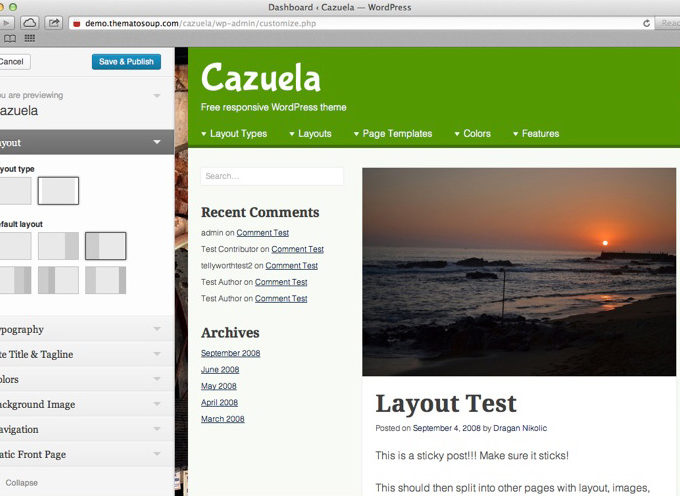
Task: Open the Reading List book icon
Action: [x=10, y=38]
